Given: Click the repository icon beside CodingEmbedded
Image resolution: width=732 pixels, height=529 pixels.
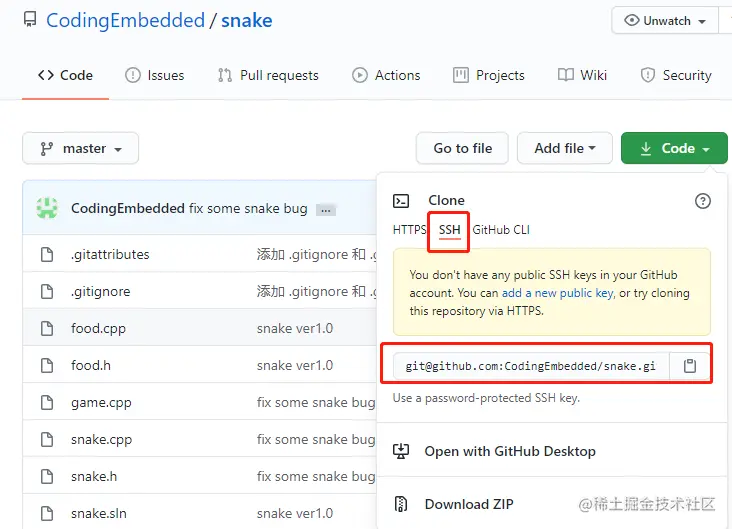Looking at the screenshot, I should pyautogui.click(x=30, y=20).
